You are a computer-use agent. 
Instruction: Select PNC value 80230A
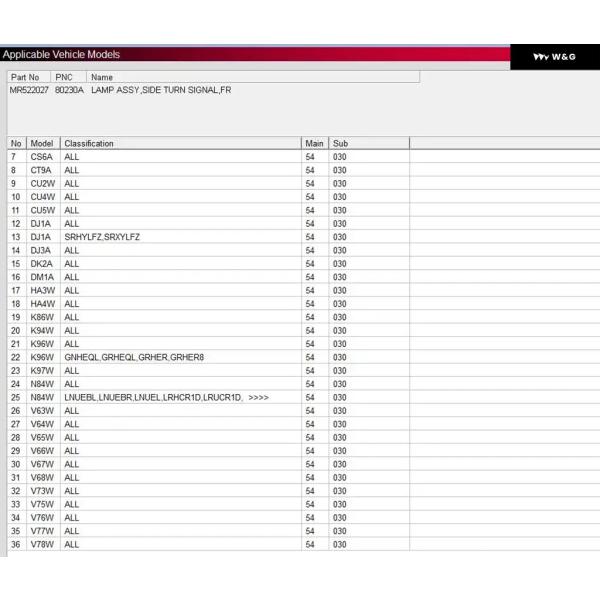[69, 90]
